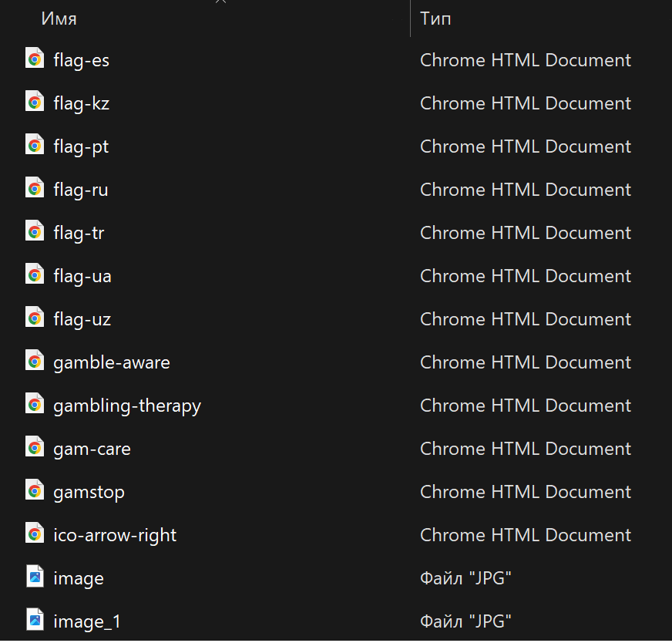Highlight the flag-ua file entry
Screen dimensions: 672x643
(x=82, y=276)
